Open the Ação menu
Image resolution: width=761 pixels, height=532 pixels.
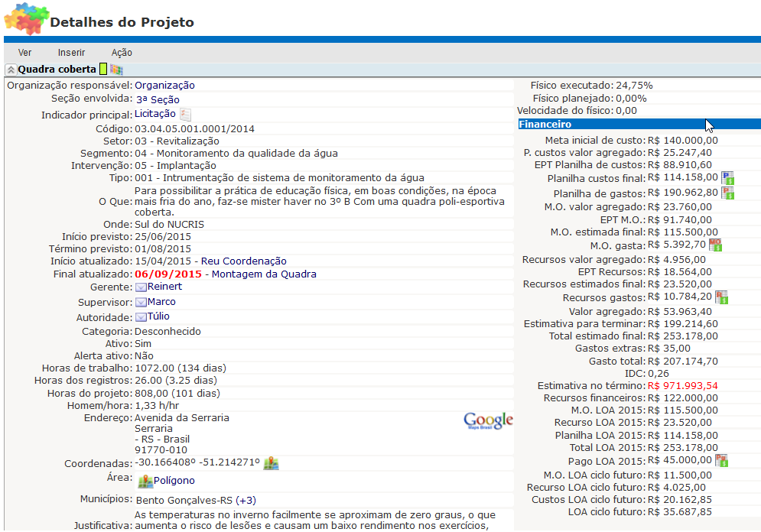point(122,53)
